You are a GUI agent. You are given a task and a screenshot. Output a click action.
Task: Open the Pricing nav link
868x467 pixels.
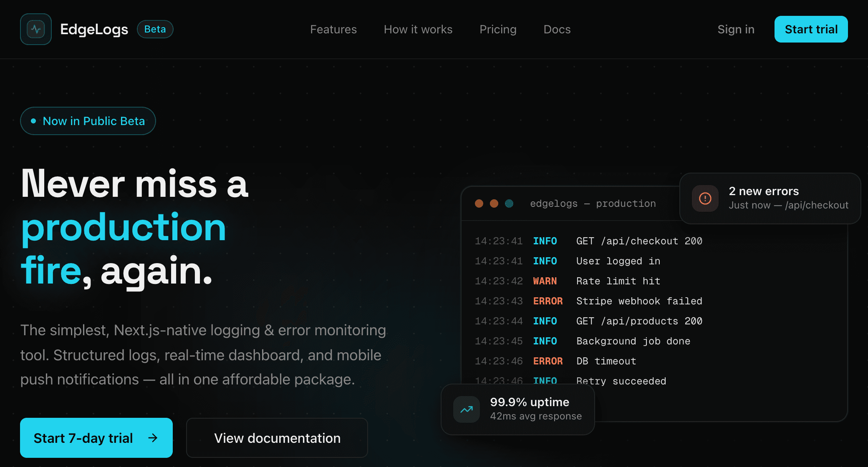(498, 29)
